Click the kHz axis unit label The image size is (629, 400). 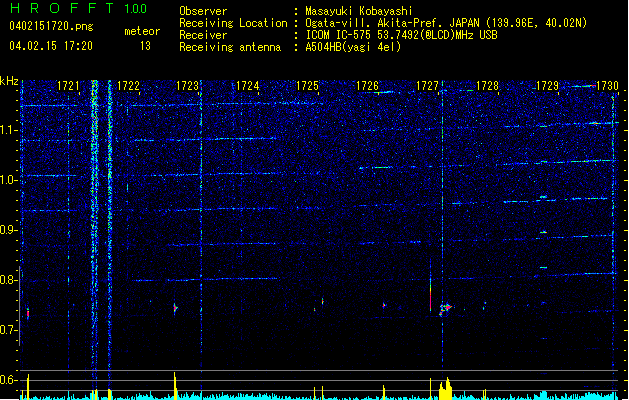coord(9,81)
